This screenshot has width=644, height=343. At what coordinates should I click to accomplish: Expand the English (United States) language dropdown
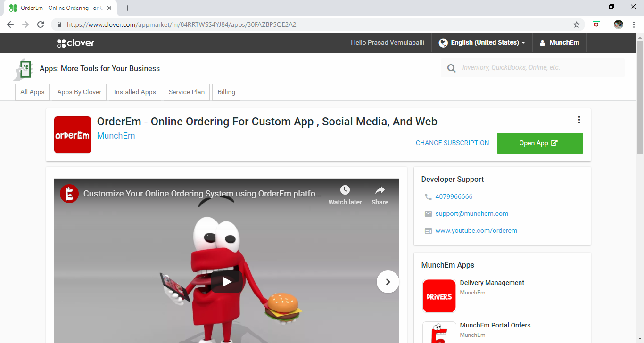pos(482,43)
